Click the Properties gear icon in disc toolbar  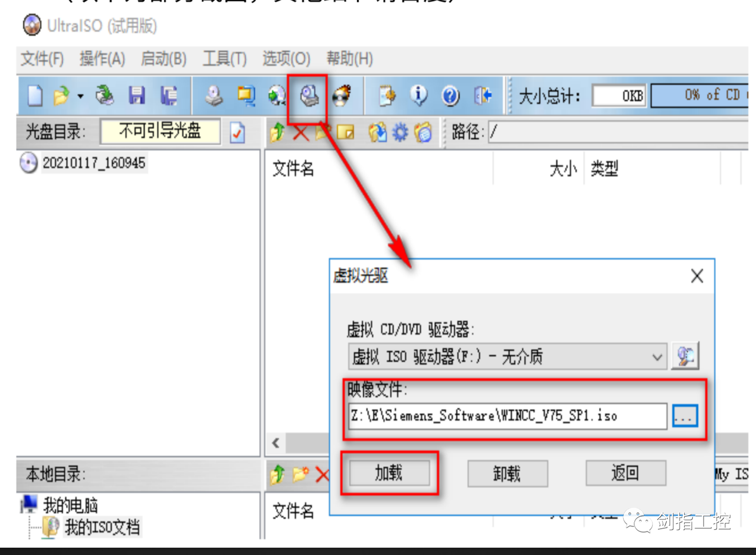(400, 132)
